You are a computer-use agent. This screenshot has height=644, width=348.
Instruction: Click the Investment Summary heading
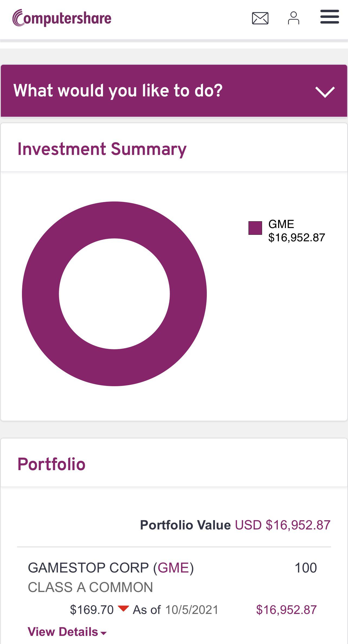pyautogui.click(x=102, y=149)
